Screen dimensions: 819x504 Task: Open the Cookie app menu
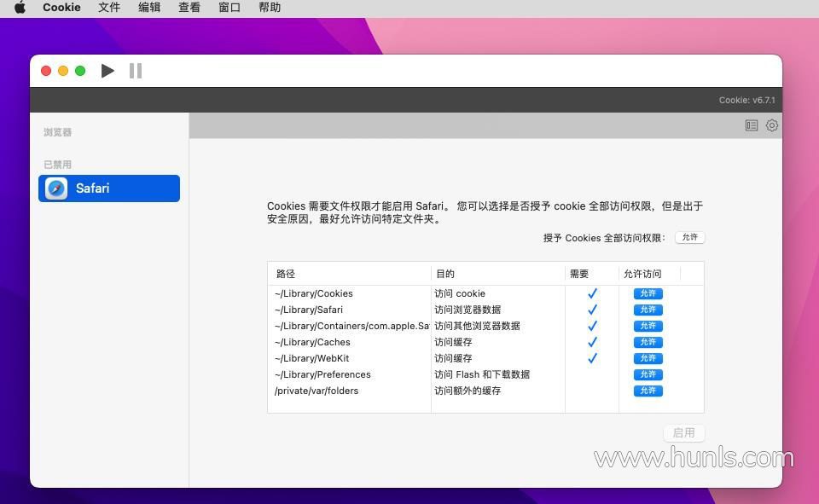coord(61,8)
